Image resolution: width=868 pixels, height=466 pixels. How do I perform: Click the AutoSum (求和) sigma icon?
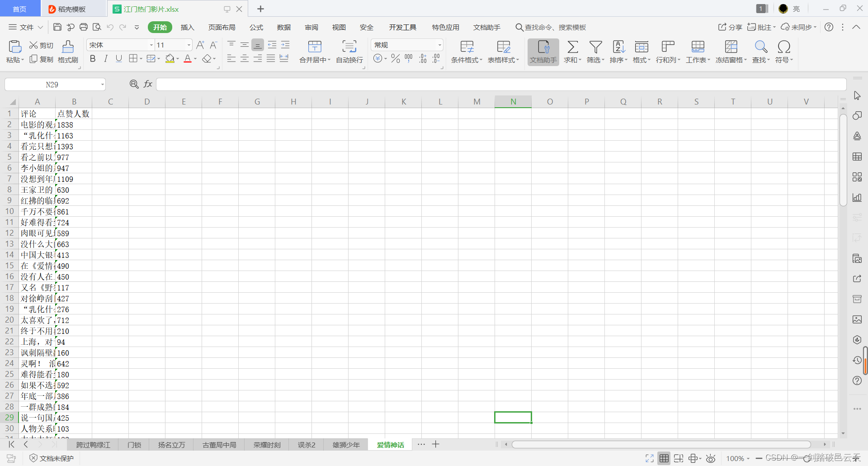click(x=572, y=47)
